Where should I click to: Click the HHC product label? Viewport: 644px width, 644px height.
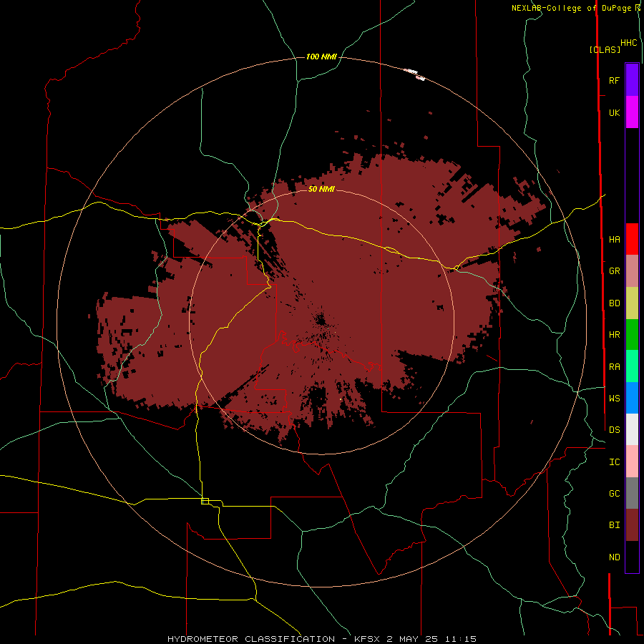[629, 43]
